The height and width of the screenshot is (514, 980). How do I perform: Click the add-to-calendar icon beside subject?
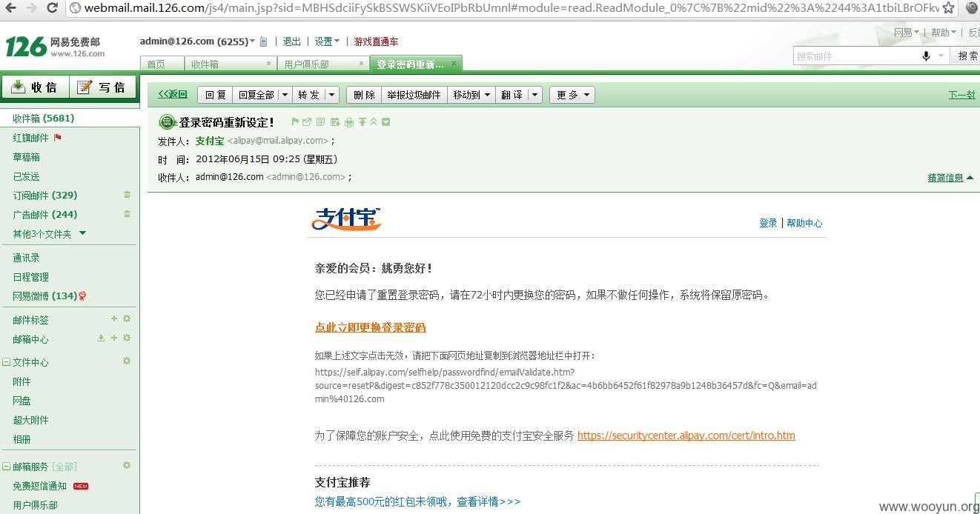point(335,122)
